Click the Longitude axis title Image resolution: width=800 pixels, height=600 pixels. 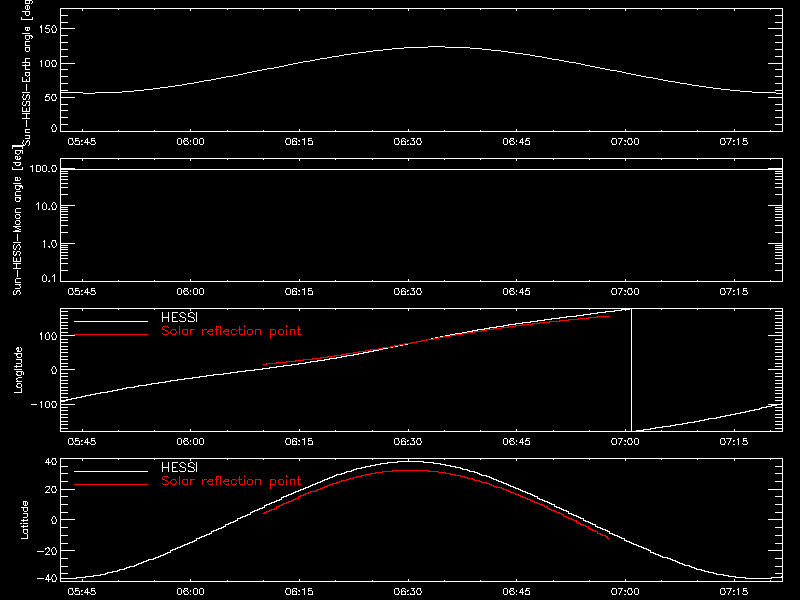(18, 370)
